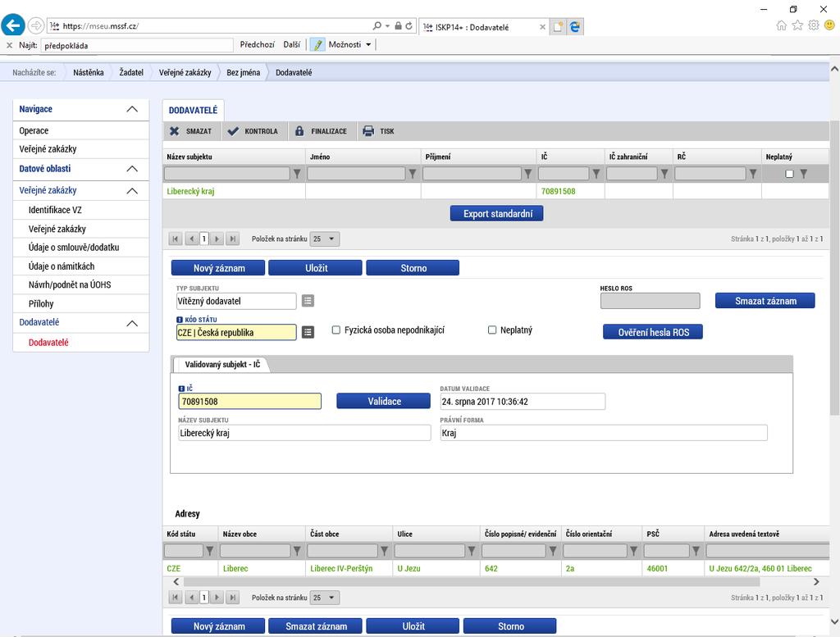
Task: Click filter icon for Číslo orientační column
Action: click(634, 550)
